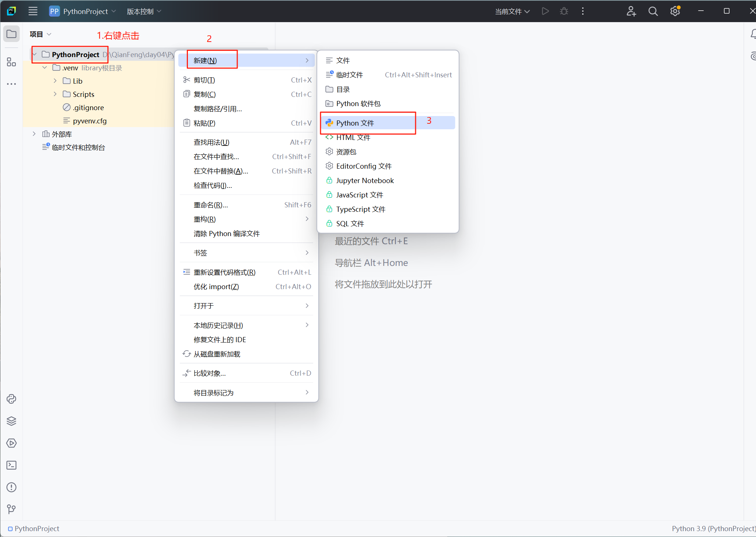Click 重新设置代码格式 menu entry
The image size is (756, 537).
tap(224, 272)
